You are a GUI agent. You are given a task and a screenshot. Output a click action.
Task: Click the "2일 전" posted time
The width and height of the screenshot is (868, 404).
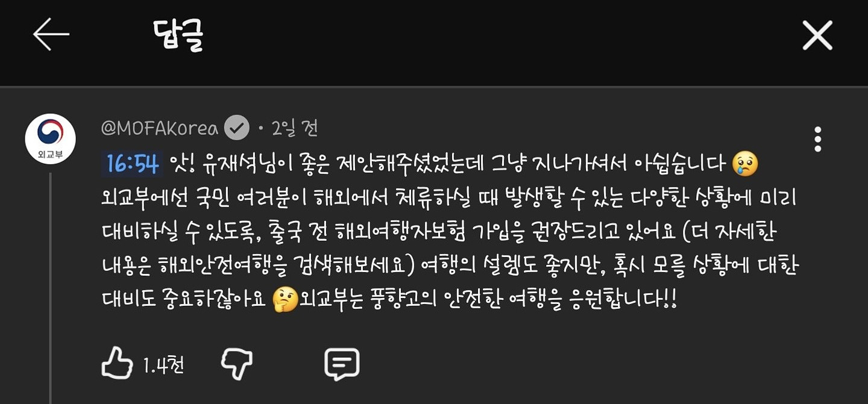pyautogui.click(x=295, y=128)
